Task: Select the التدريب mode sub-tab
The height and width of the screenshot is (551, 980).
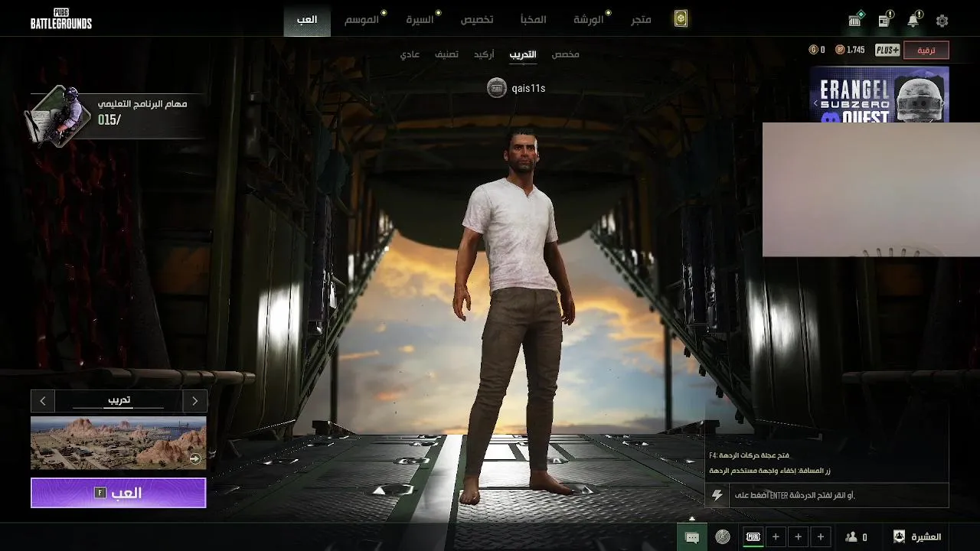Action: (x=523, y=54)
